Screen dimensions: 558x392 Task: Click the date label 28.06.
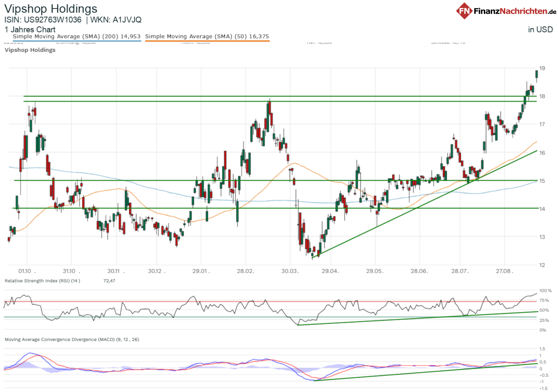(420, 270)
